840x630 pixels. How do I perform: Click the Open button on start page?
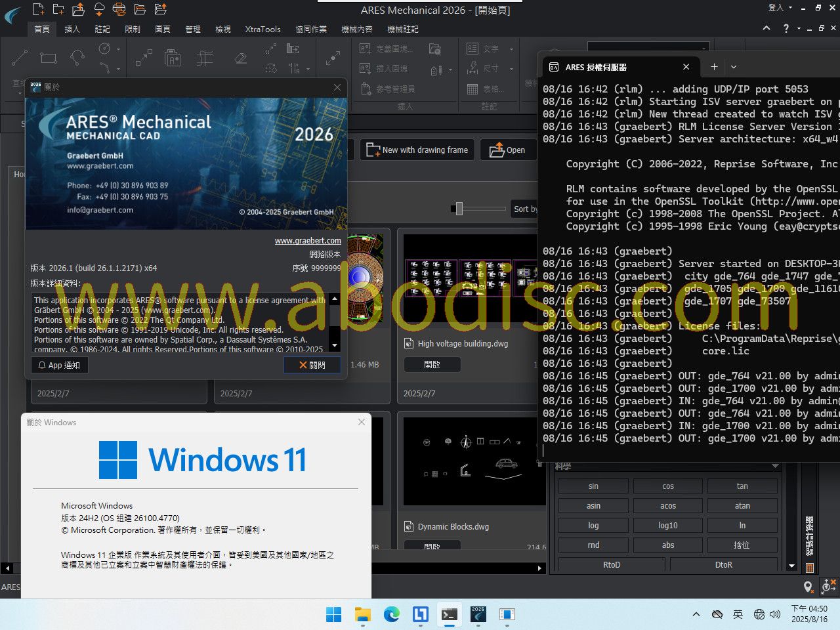(x=508, y=150)
